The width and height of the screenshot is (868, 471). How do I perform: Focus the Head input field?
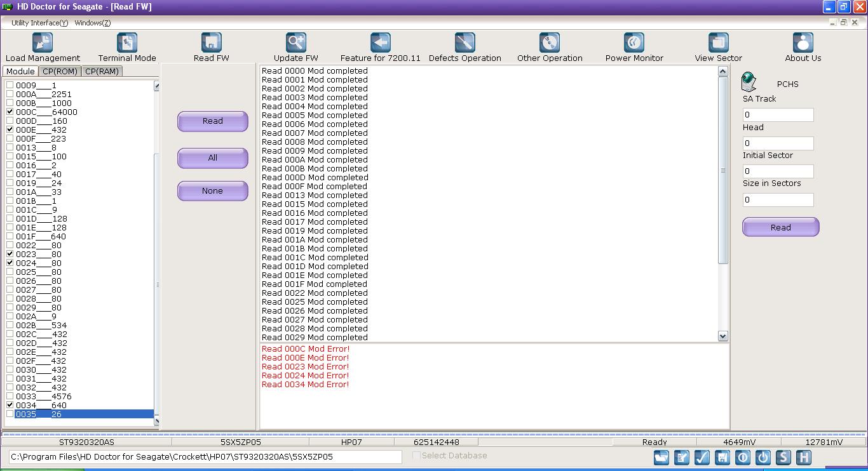click(778, 143)
